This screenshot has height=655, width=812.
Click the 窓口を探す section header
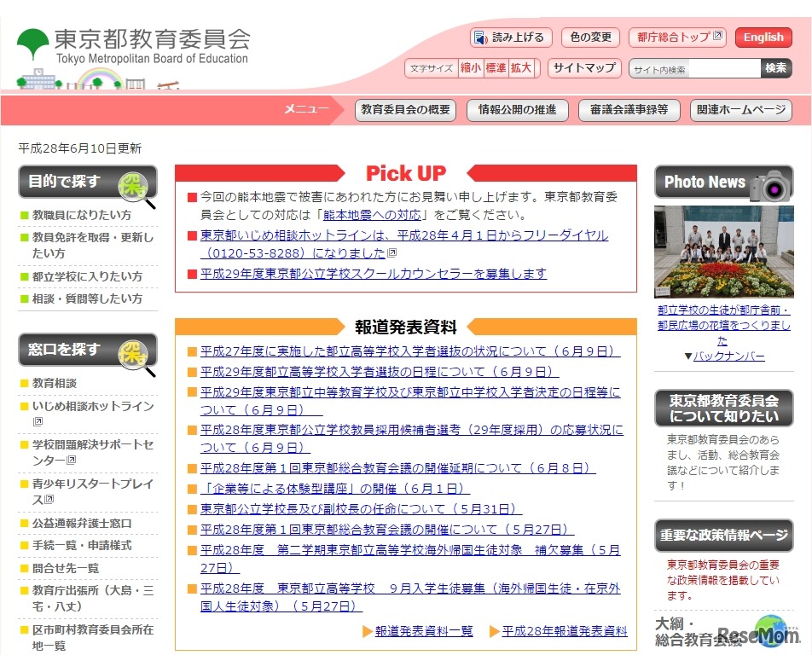pyautogui.click(x=88, y=350)
